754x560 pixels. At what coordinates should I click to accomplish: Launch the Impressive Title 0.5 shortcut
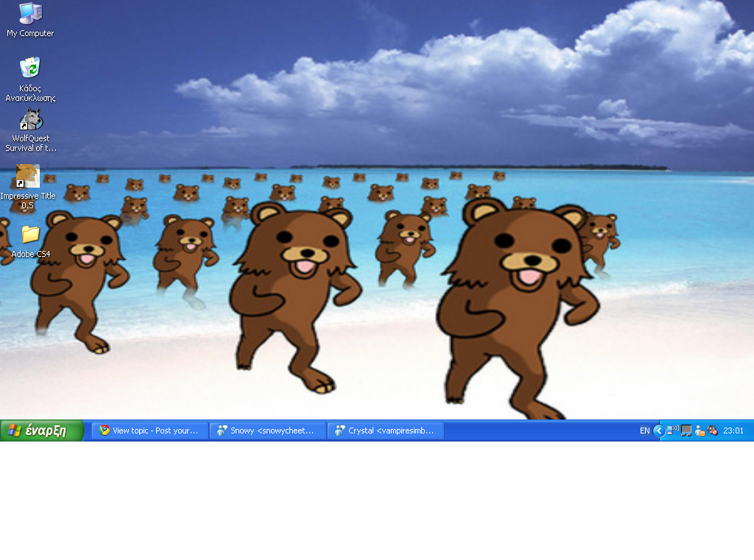27,177
